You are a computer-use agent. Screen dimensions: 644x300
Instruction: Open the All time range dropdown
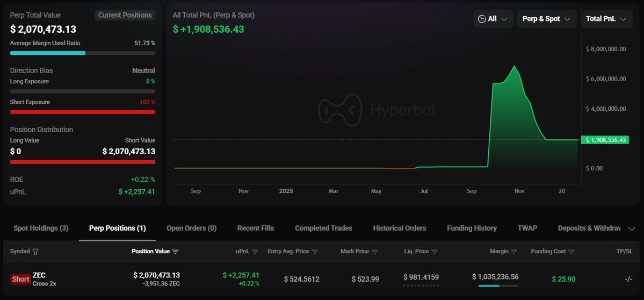pos(493,19)
